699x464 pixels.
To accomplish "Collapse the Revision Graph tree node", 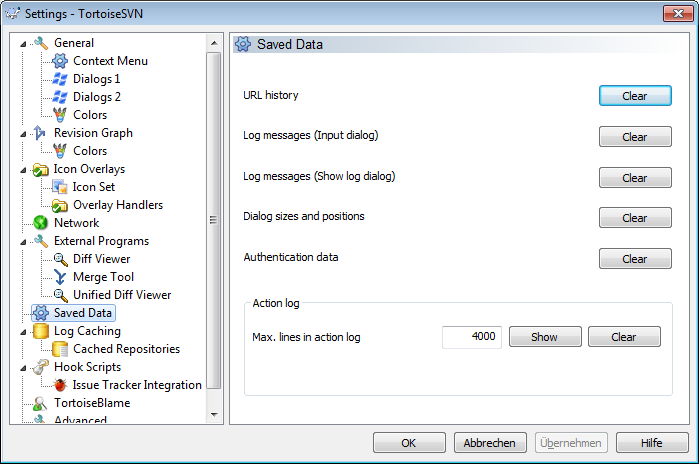I will point(23,134).
